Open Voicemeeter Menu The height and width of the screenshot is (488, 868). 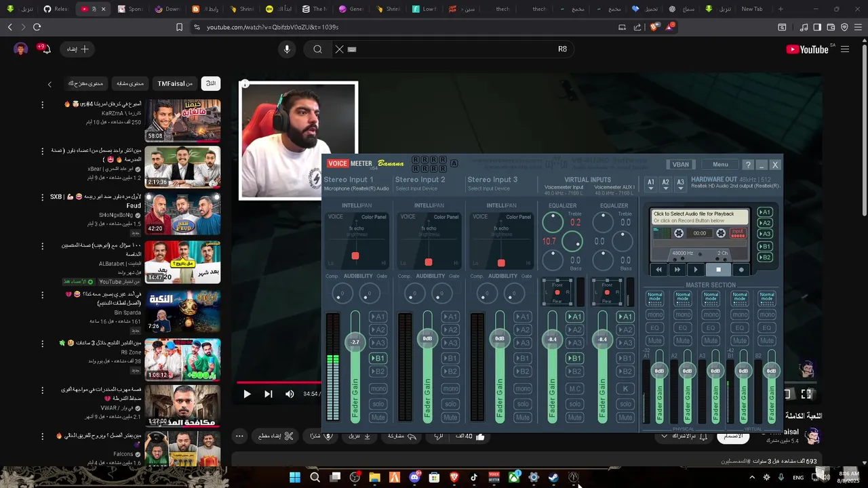pos(720,165)
